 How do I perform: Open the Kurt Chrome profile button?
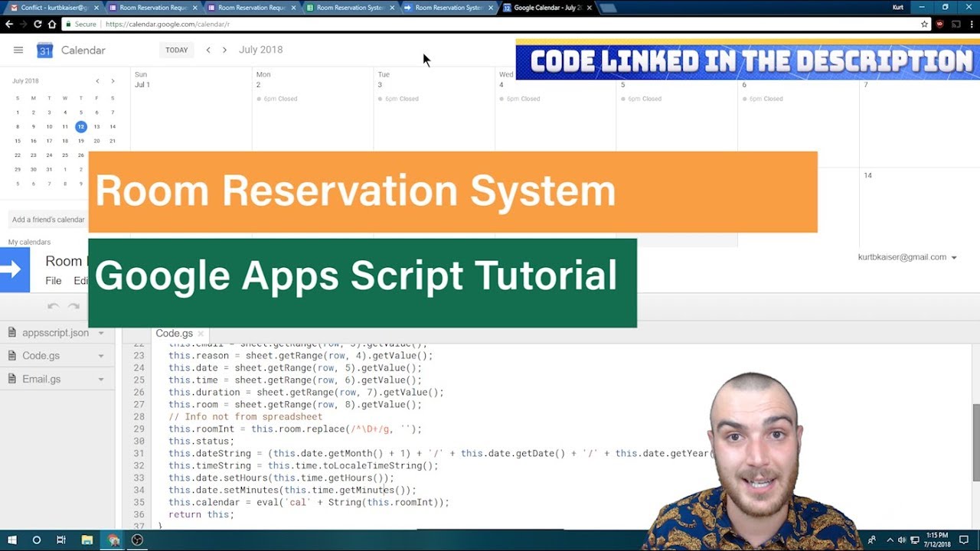tap(898, 7)
